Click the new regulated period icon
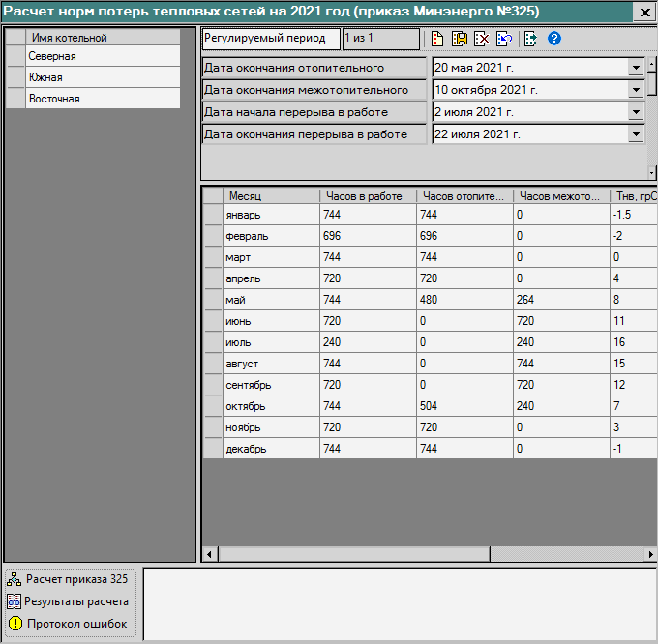 pos(438,40)
